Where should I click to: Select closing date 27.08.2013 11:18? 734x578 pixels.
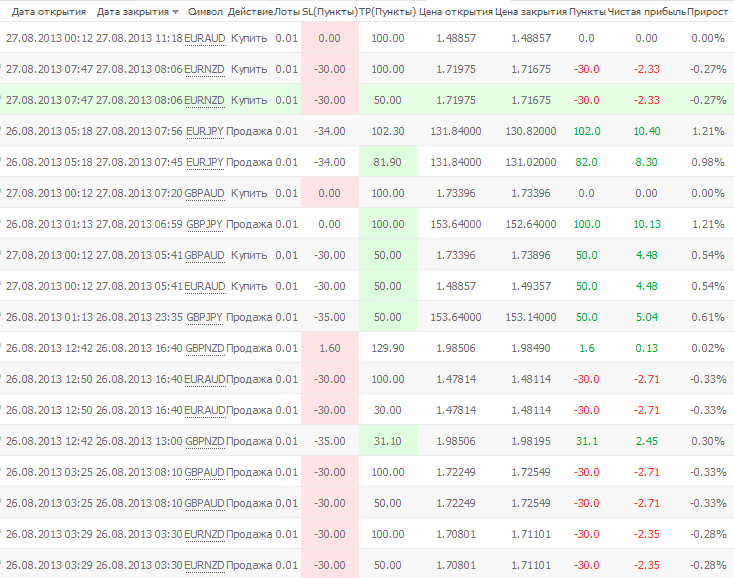tap(139, 38)
